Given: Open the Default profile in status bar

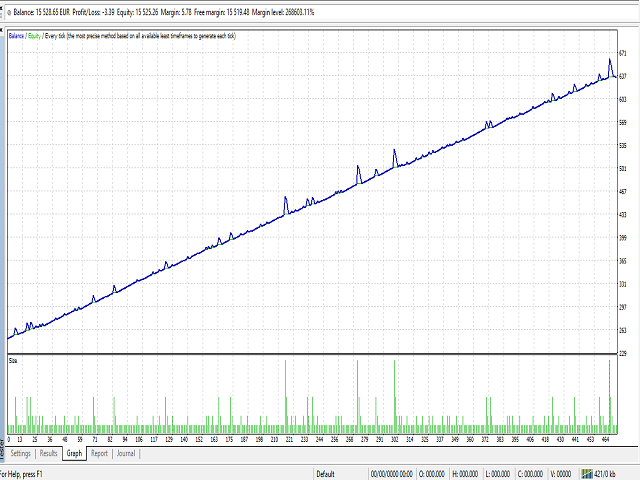Looking at the screenshot, I should click(325, 474).
